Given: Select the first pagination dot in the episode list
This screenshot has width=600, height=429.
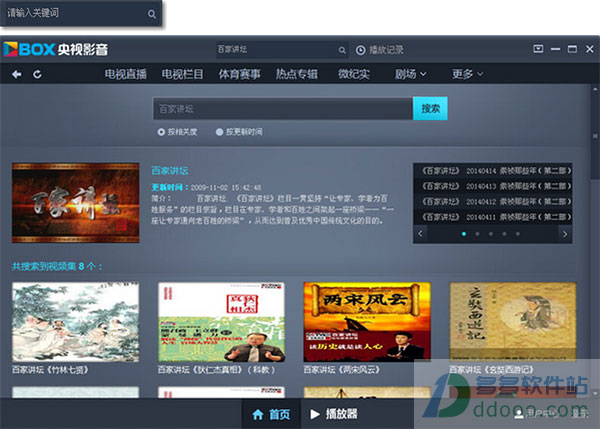Looking at the screenshot, I should coord(464,234).
